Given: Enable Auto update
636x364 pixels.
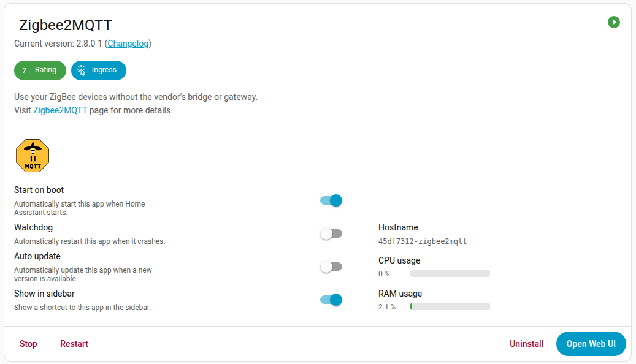Looking at the screenshot, I should pos(331,267).
